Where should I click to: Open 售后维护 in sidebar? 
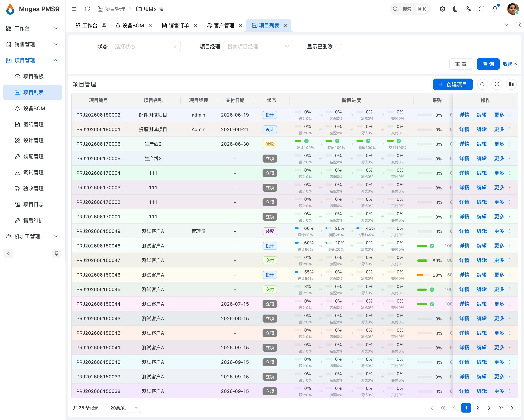[33, 221]
